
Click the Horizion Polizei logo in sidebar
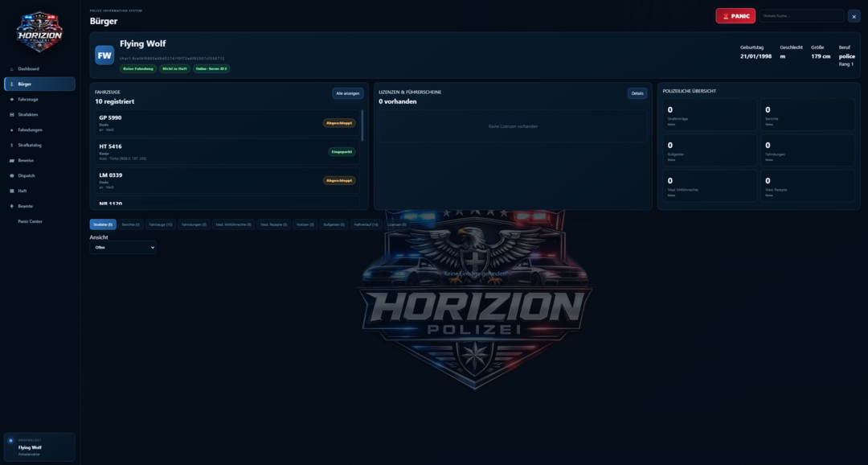[x=39, y=32]
